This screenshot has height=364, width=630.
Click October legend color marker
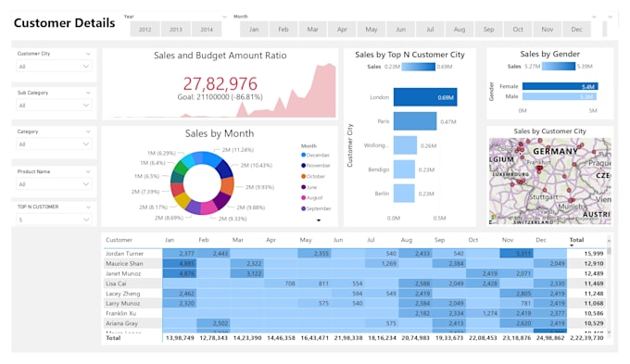(x=303, y=176)
